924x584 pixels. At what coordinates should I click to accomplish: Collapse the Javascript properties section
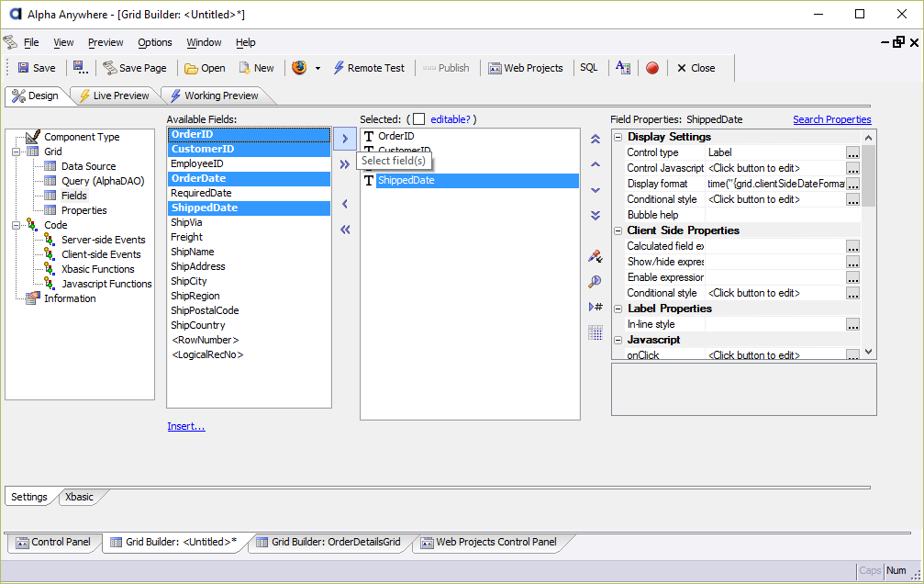click(x=618, y=340)
